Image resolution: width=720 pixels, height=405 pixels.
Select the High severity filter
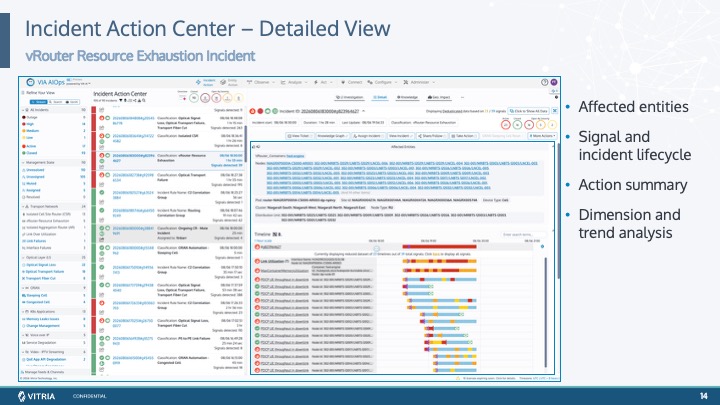pyautogui.click(x=30, y=124)
